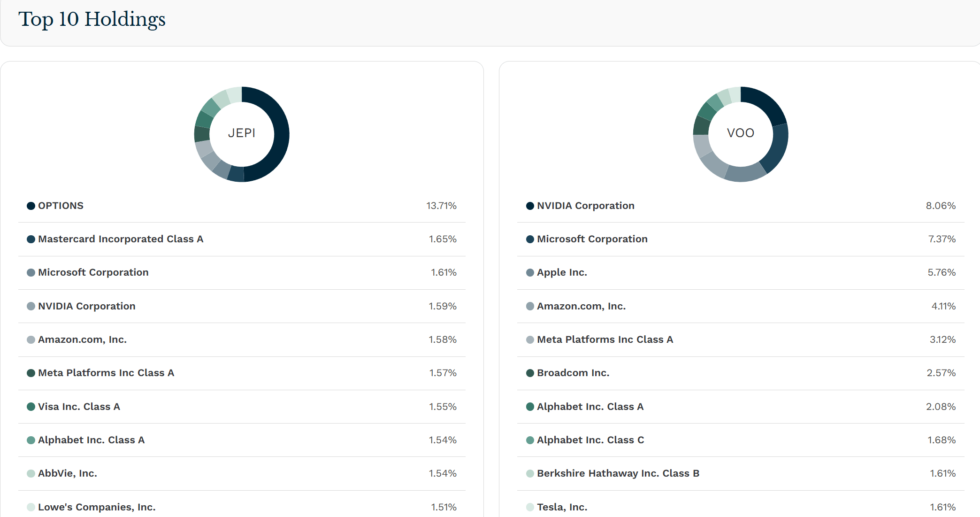Image resolution: width=980 pixels, height=517 pixels.
Task: Click the Mastercard Incorporated Class A legend dot
Action: [31, 239]
